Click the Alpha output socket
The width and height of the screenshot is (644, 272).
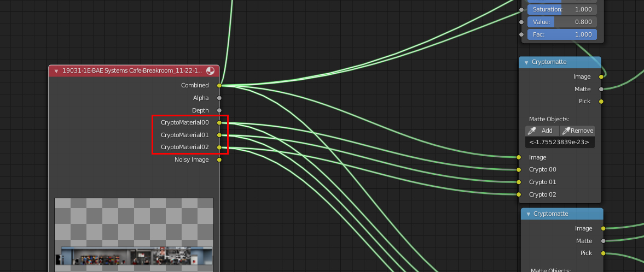tap(219, 98)
